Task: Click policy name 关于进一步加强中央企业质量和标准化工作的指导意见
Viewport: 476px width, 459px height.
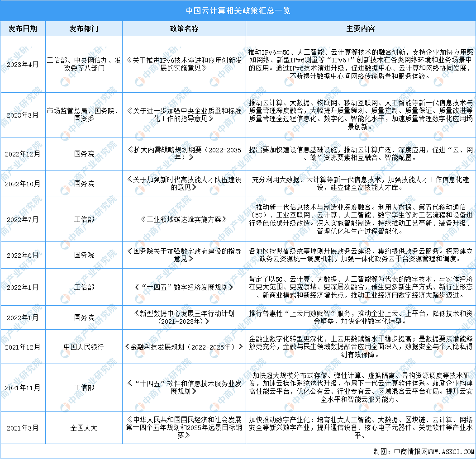Action: click(184, 115)
